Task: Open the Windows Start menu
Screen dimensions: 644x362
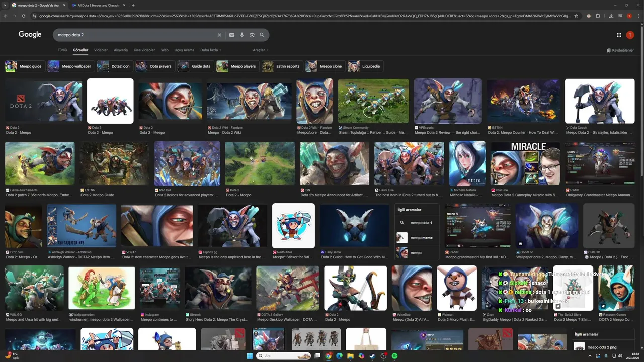Action: [249, 356]
